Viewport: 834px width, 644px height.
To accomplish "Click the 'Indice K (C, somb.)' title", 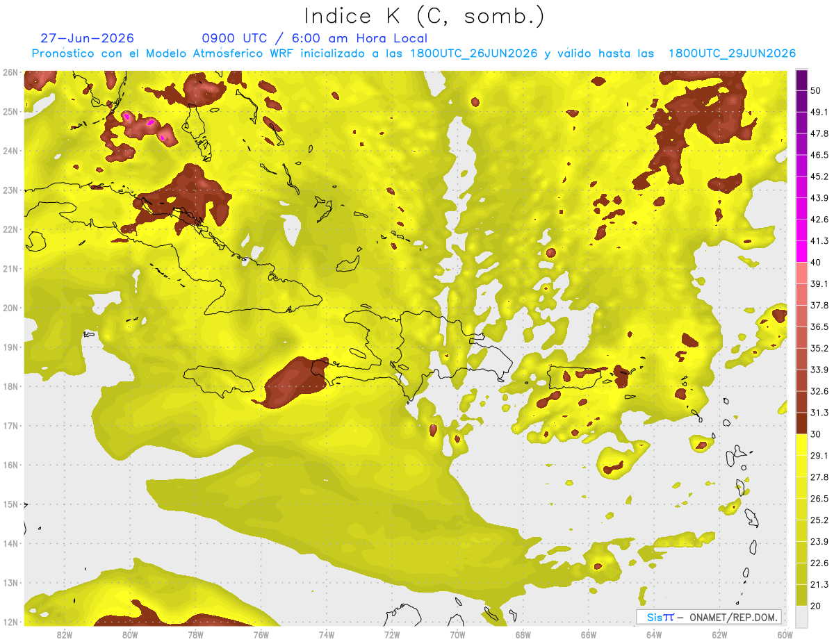I will tap(424, 16).
